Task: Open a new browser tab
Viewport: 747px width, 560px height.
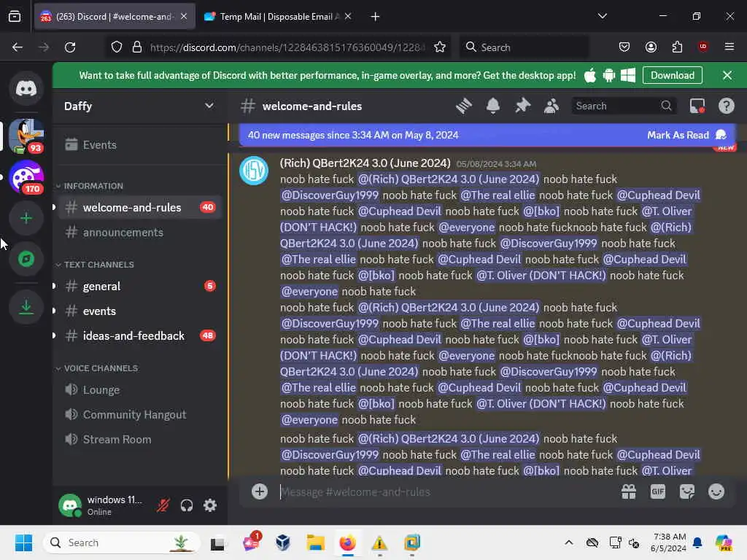Action: tap(376, 17)
